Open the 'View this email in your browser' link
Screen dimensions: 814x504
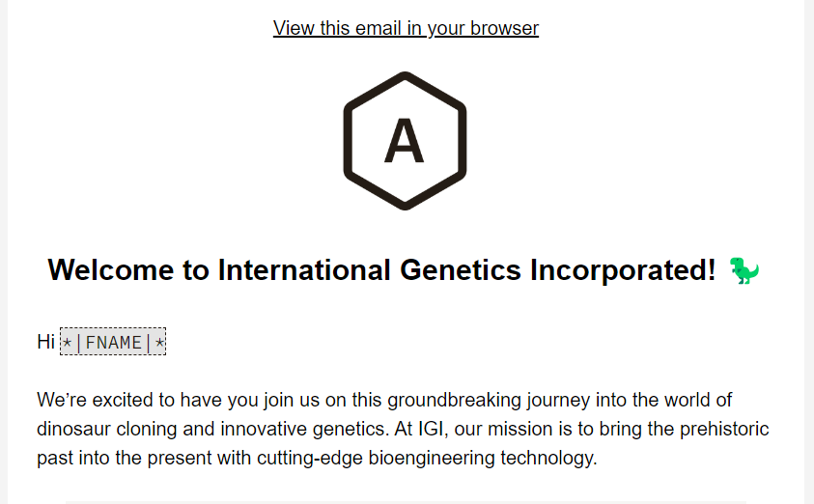[x=406, y=28]
